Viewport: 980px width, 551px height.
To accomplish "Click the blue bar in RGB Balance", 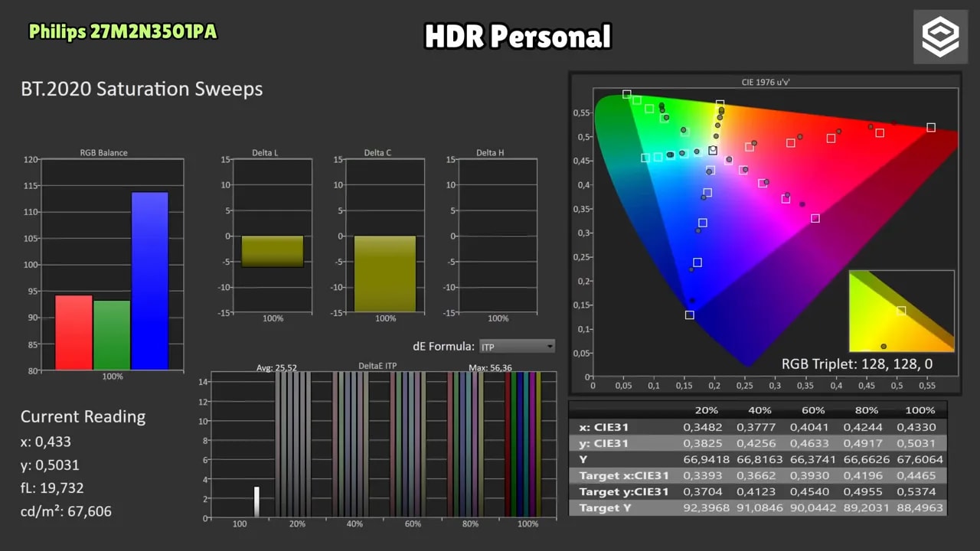I will pos(149,281).
